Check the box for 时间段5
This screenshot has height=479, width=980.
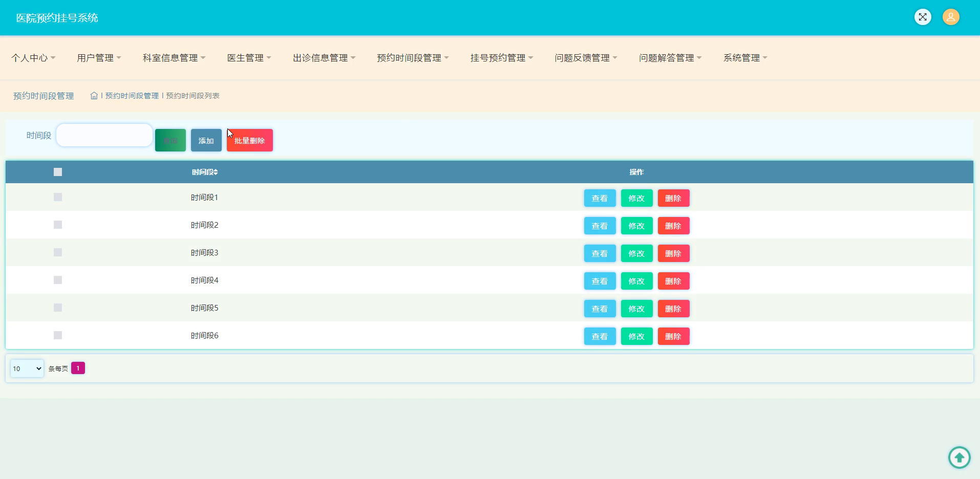coord(58,308)
